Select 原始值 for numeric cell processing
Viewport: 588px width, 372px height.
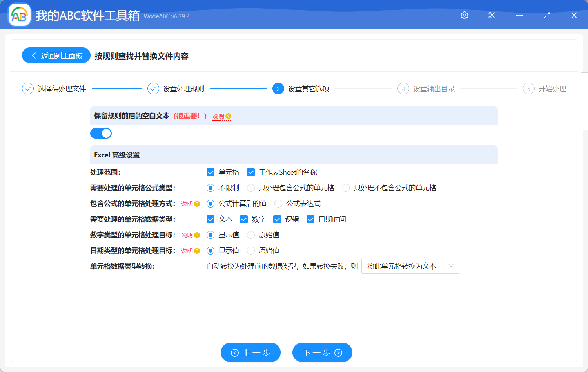coord(251,235)
